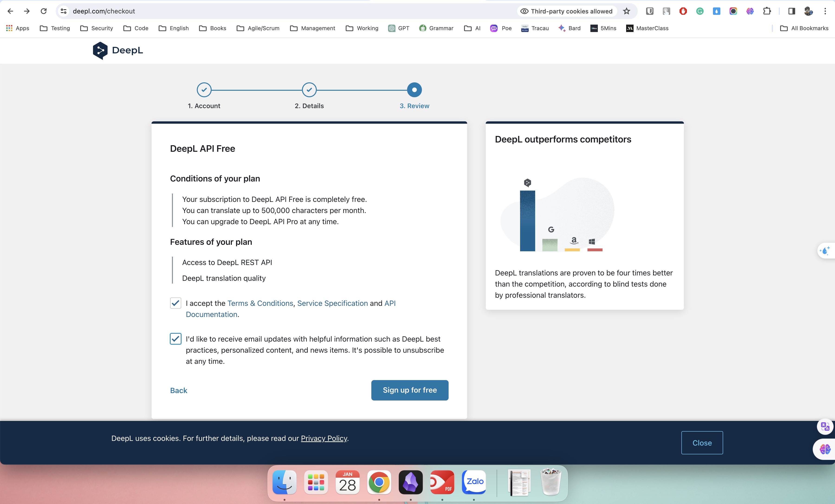Toggle Chrome side panel icon
The width and height of the screenshot is (835, 504).
[x=792, y=11]
